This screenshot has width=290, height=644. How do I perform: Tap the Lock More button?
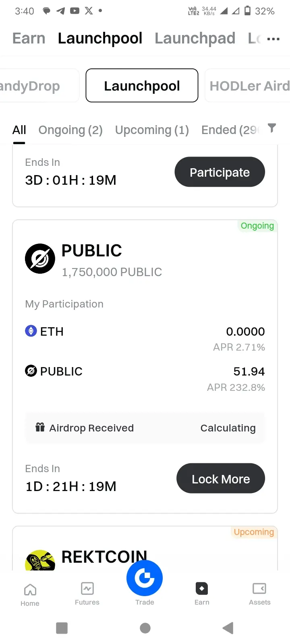tap(221, 479)
